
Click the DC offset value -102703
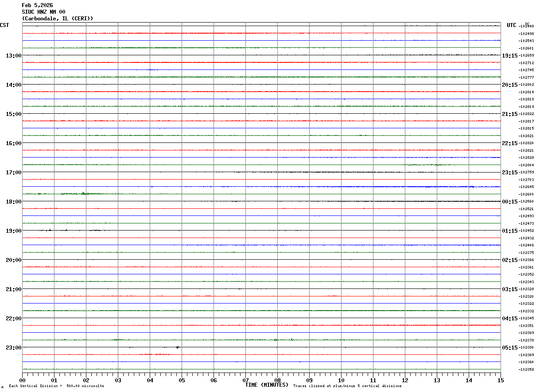[526, 180]
